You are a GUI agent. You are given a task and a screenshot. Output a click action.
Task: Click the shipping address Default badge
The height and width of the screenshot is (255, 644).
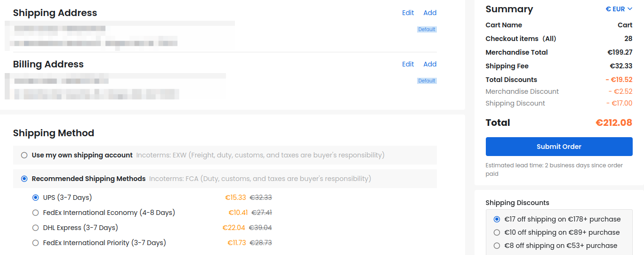[x=427, y=29]
